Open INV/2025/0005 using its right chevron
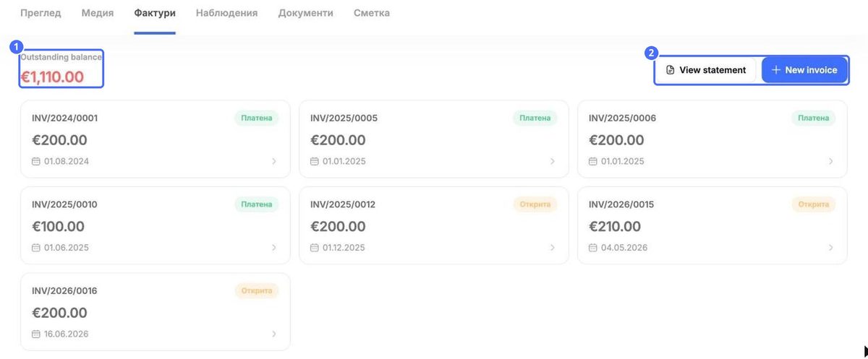This screenshot has height=359, width=868. 553,161
